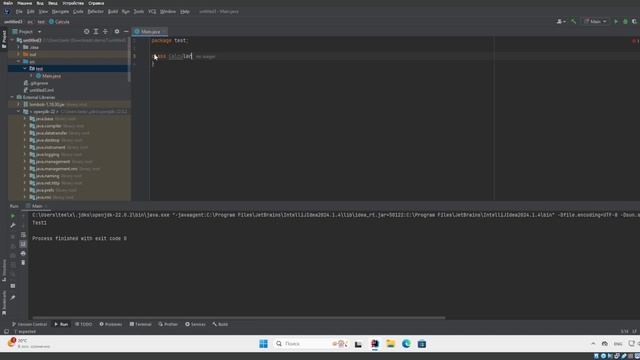Open the Help menu
Image resolution: width=640 pixels, height=360 pixels.
185,12
